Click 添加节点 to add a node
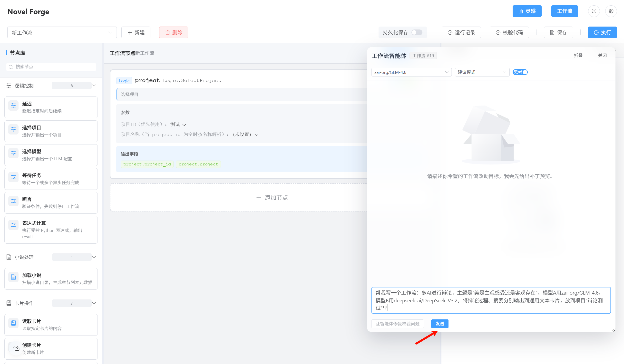The image size is (624, 364). pos(272,197)
